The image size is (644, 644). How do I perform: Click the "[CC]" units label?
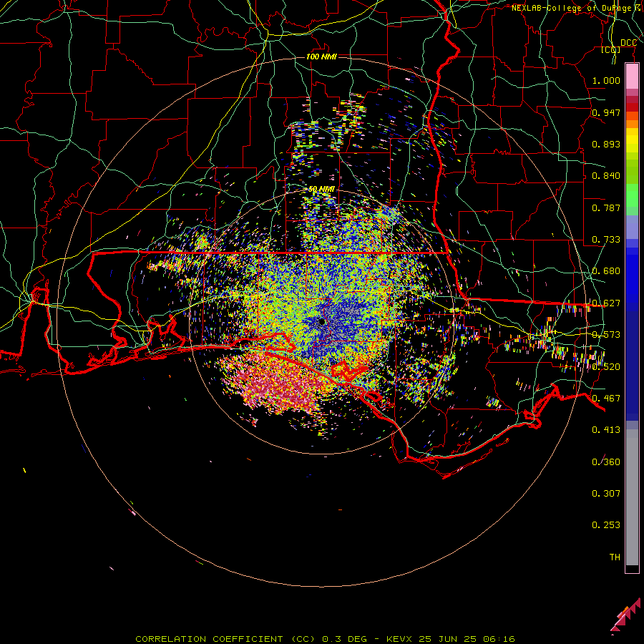610,49
